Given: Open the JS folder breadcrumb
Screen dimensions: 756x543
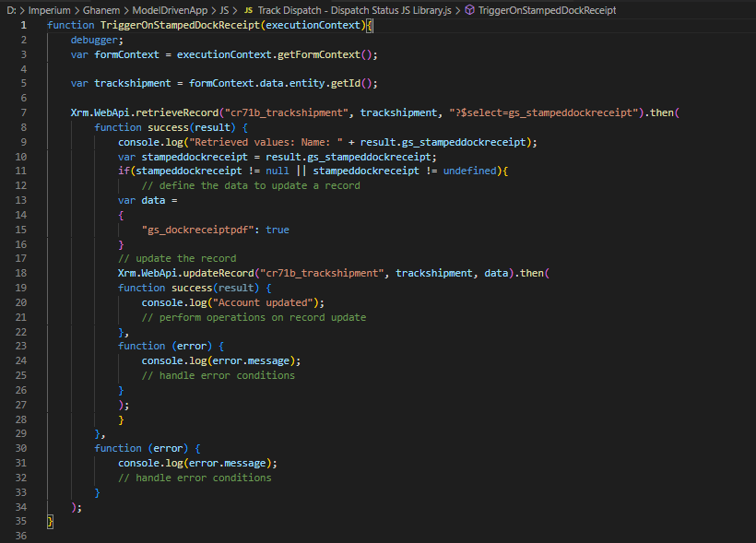Looking at the screenshot, I should point(224,9).
